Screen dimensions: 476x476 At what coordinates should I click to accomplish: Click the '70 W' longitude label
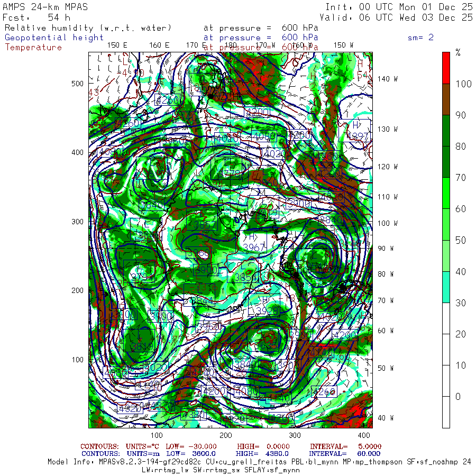pyautogui.click(x=386, y=300)
